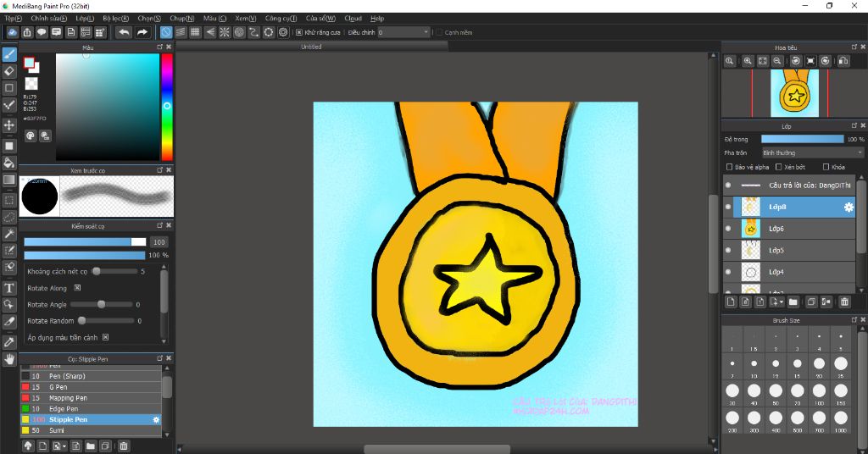
Task: Select the rectangular Selection tool
Action: click(x=9, y=200)
